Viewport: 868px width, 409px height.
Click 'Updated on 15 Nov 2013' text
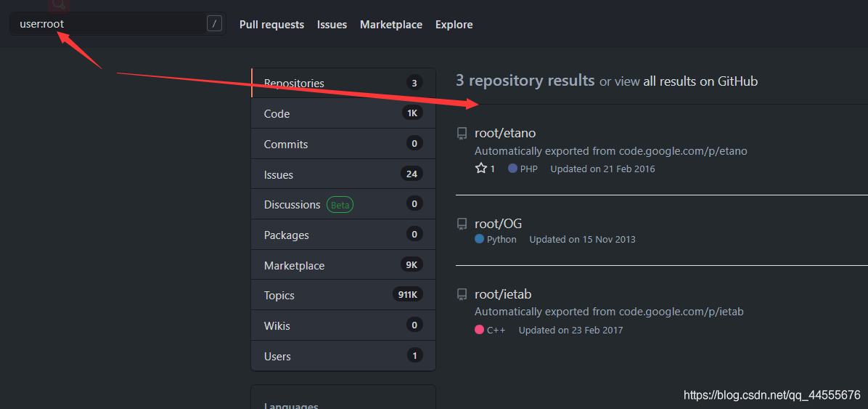pyautogui.click(x=582, y=240)
